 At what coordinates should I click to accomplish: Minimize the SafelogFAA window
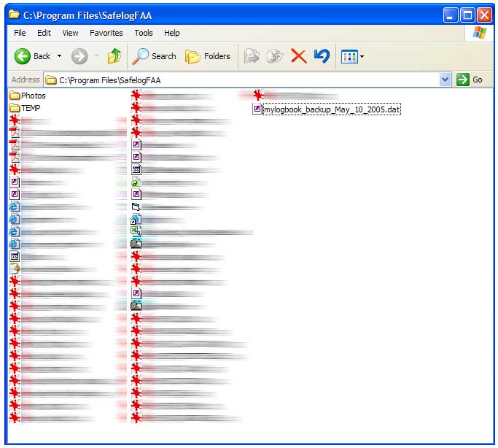[451, 15]
